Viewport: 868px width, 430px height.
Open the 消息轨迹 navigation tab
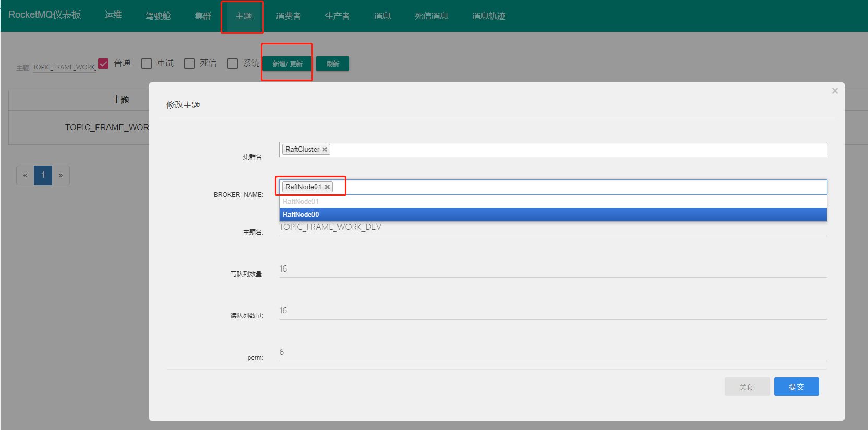point(489,16)
